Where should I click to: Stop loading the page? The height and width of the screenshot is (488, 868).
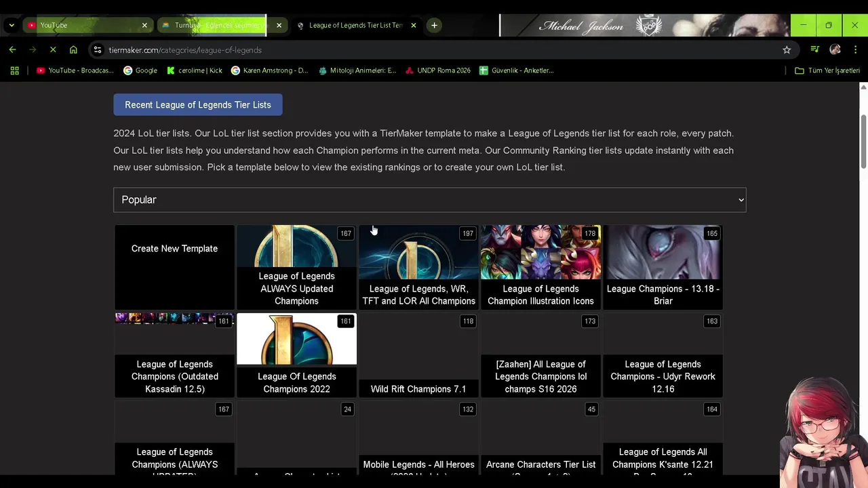(x=53, y=49)
